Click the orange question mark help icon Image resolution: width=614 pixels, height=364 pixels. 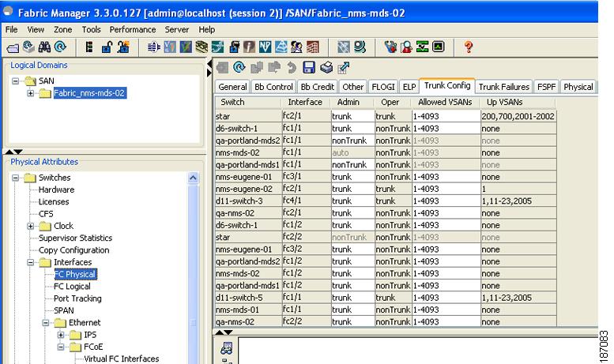pos(469,47)
